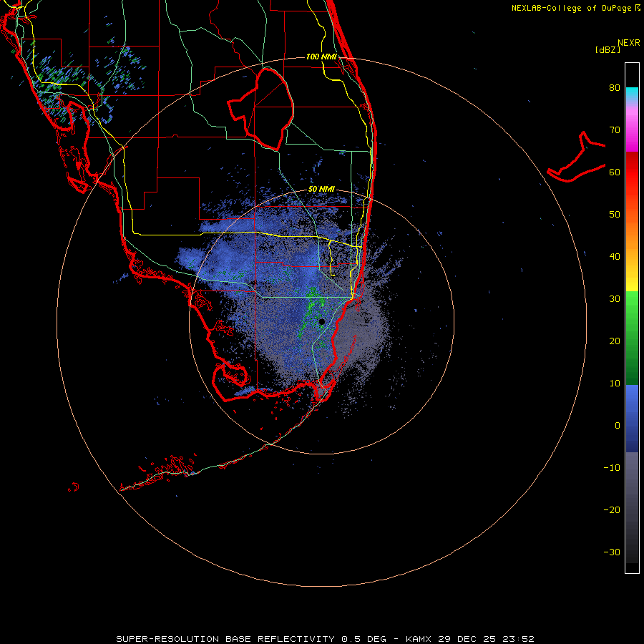Click the "KAMX" station identifier in caption

tap(419, 639)
